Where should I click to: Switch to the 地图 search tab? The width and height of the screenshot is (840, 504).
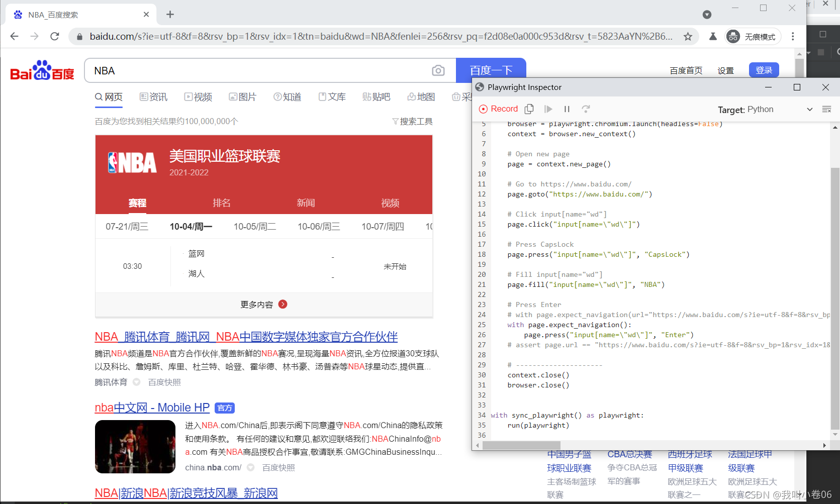point(421,97)
